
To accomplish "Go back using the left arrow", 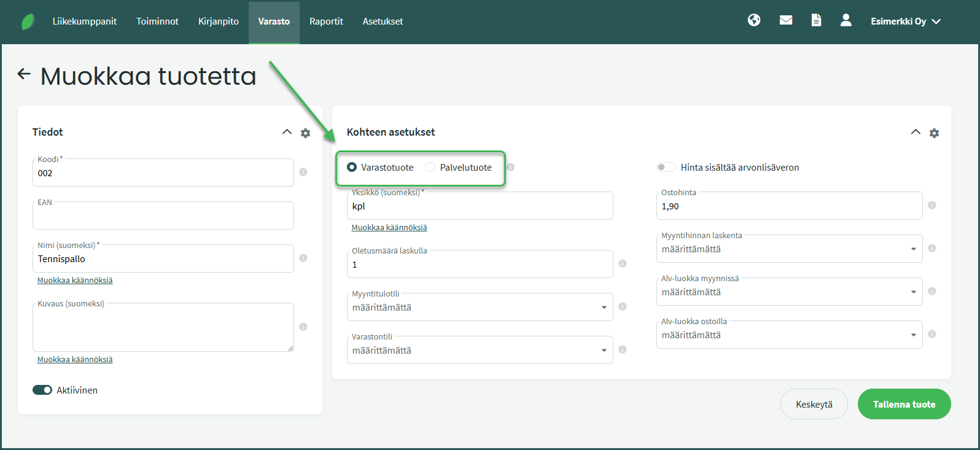I will [x=24, y=74].
